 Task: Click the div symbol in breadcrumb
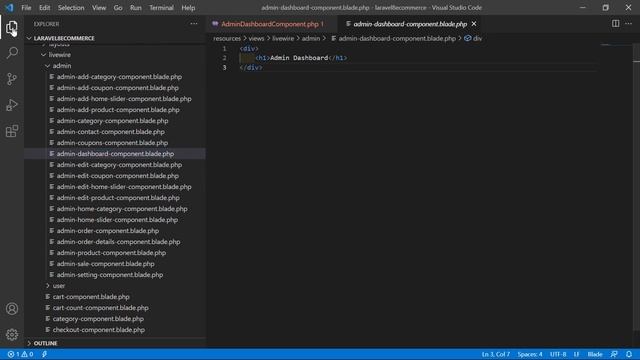[473, 38]
